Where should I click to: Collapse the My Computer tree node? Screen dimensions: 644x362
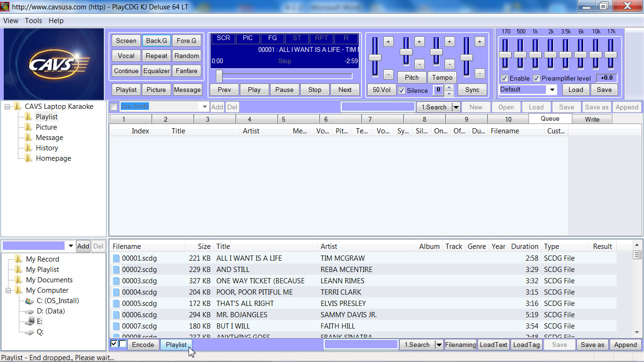(x=8, y=290)
